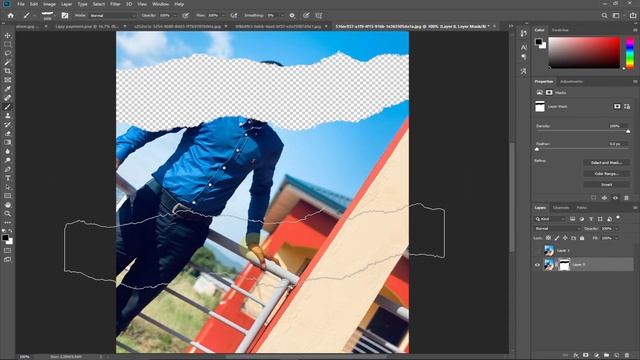Select the Path Selection tool

pos(7,187)
